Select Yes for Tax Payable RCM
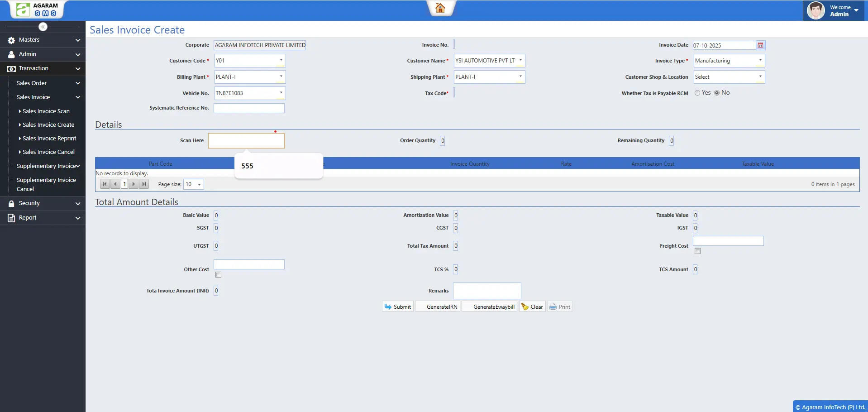This screenshot has width=868, height=412. click(697, 93)
